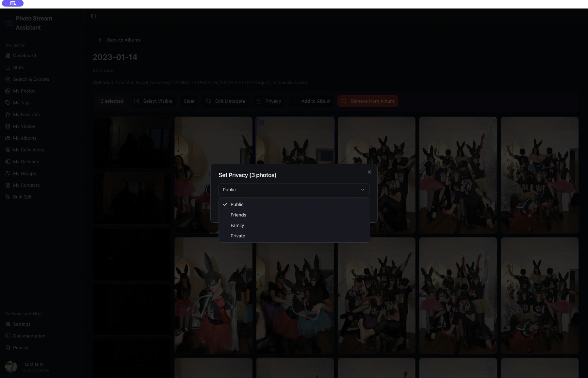Viewport: 588px width, 378px height.
Task: Open the S.M.H.M. profile avatar
Action: pyautogui.click(x=11, y=367)
